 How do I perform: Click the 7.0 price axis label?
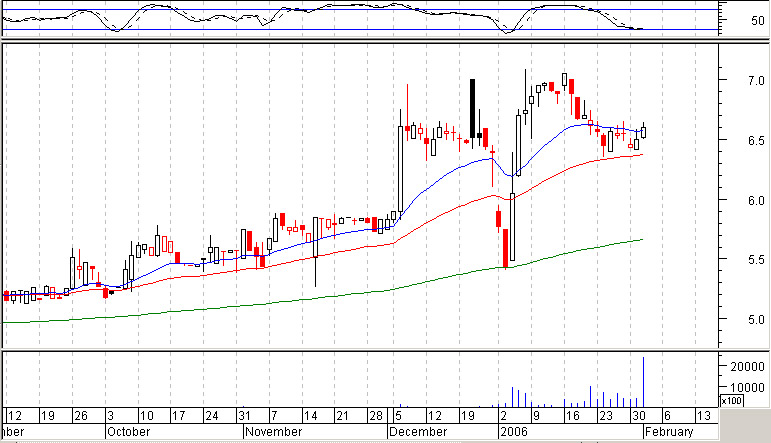(756, 81)
